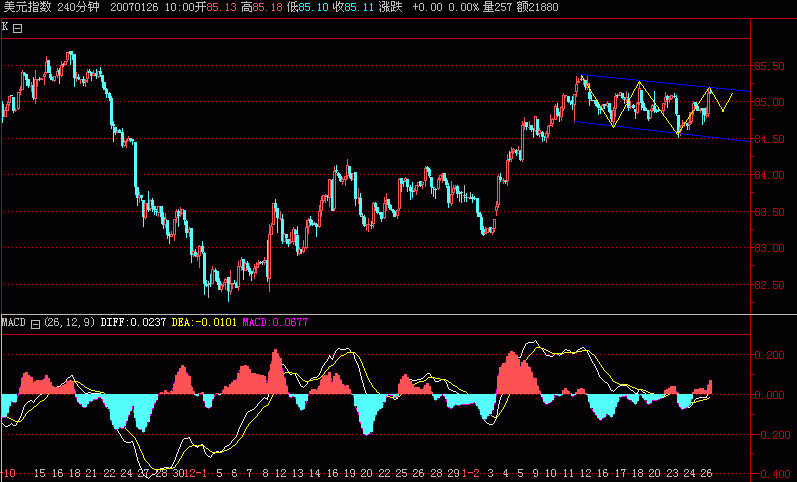Click 额21880 turnover value
Image resolution: width=797 pixels, height=482 pixels.
[x=538, y=7]
